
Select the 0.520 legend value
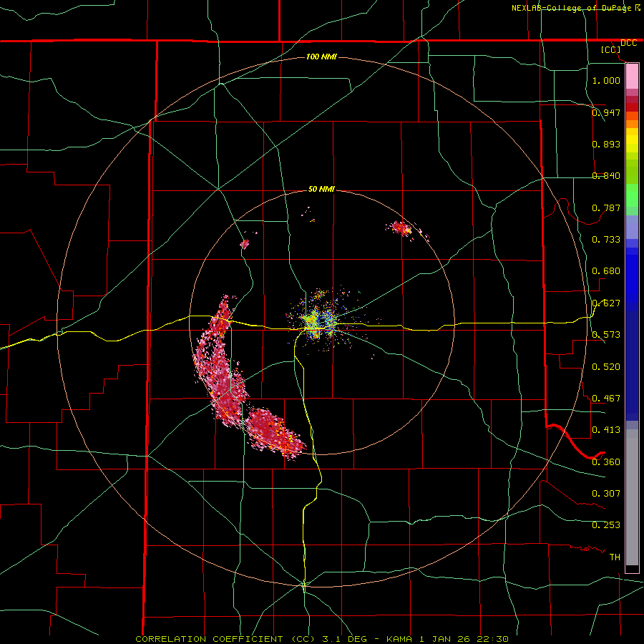pos(606,367)
